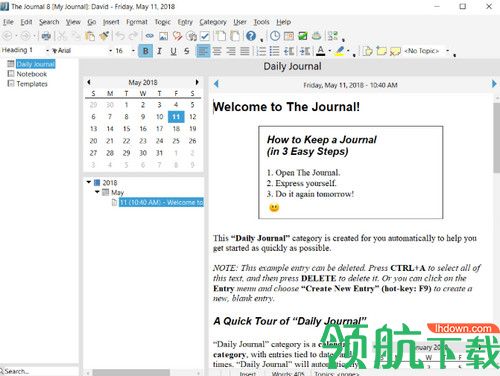The image size is (500, 376).
Task: Click the clock time-stamp icon
Action: (275, 36)
